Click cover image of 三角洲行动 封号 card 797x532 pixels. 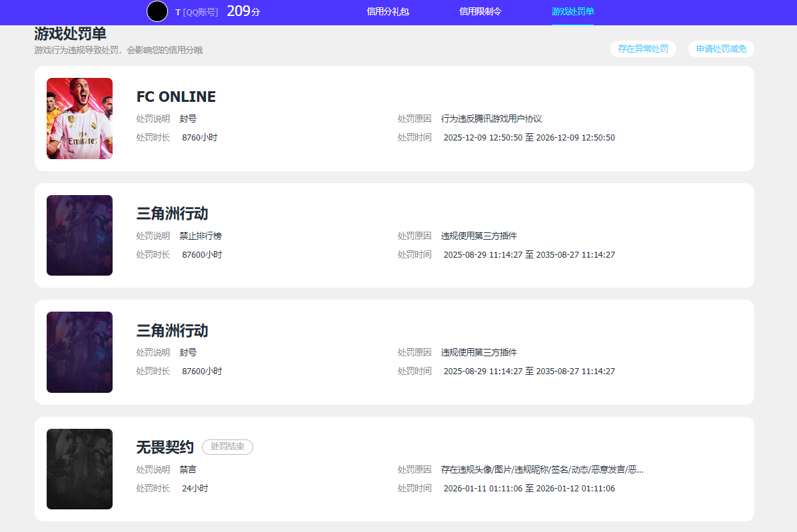(x=79, y=352)
